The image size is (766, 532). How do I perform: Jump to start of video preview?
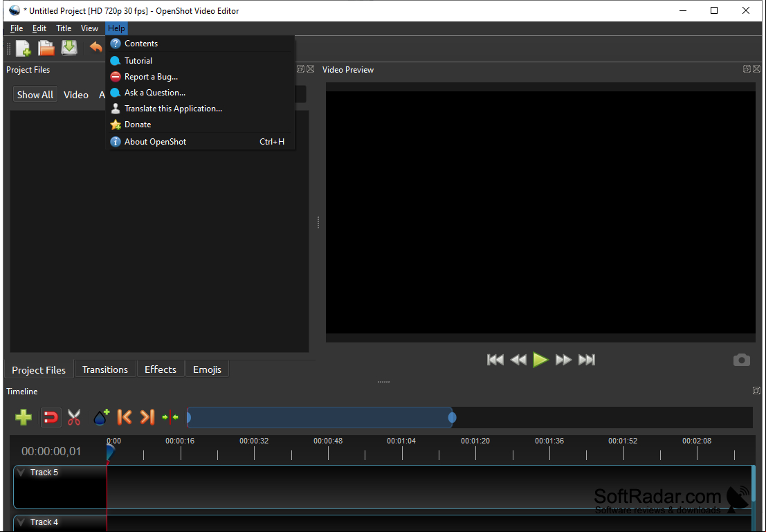click(495, 360)
